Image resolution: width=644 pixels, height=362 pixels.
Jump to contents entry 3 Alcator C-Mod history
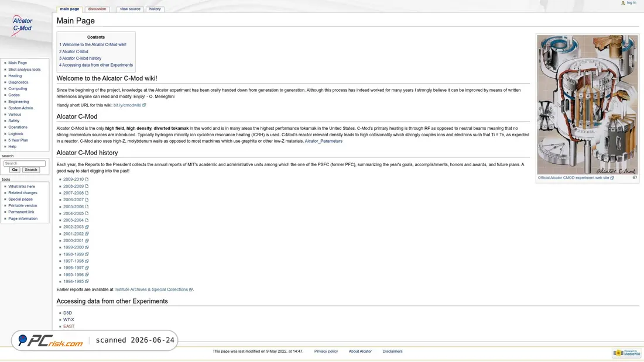click(x=80, y=58)
